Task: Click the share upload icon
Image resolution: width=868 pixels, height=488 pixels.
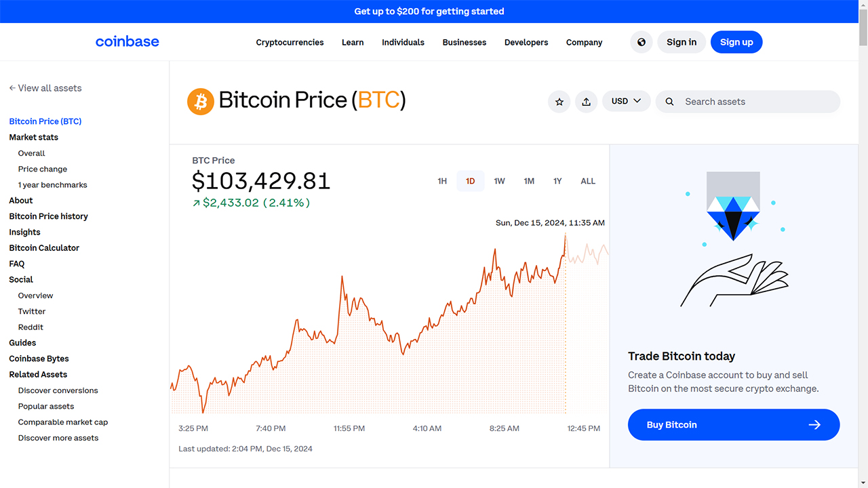Action: [587, 102]
